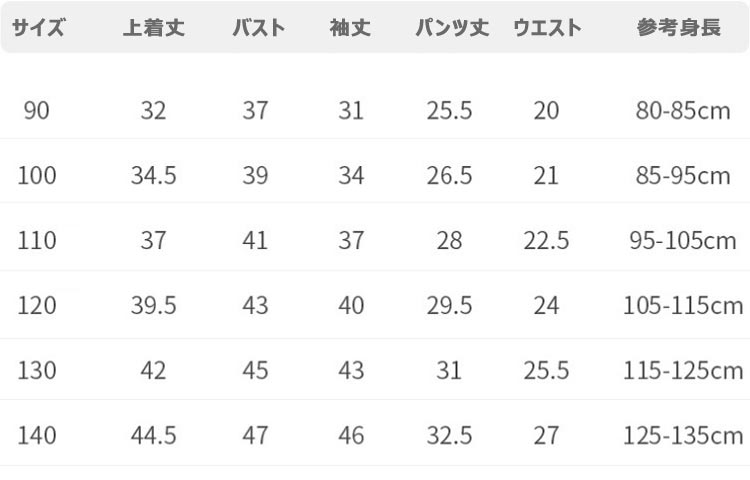Click the パンツ丈 column header
The image size is (750, 480).
pyautogui.click(x=452, y=28)
